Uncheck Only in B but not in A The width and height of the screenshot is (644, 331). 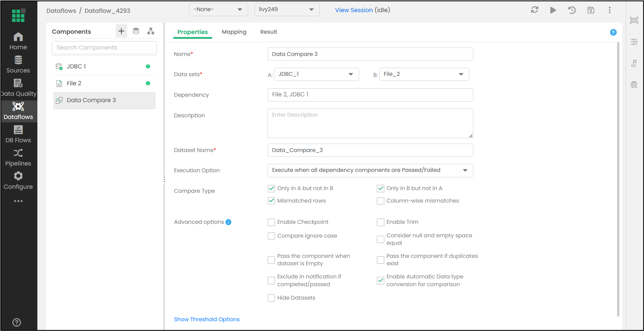coord(380,188)
